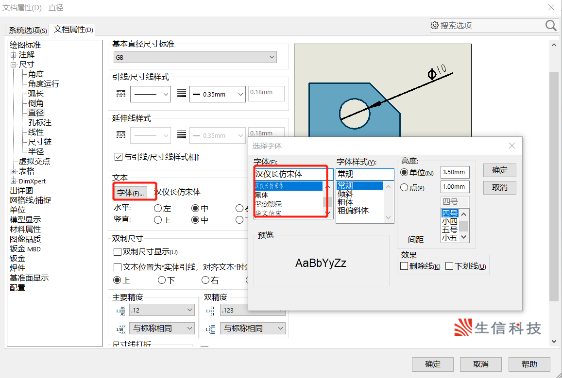Image resolution: width=562 pixels, height=378 pixels.
Task: Enable 双制尺寸显示 checkbox
Action: pyautogui.click(x=117, y=252)
